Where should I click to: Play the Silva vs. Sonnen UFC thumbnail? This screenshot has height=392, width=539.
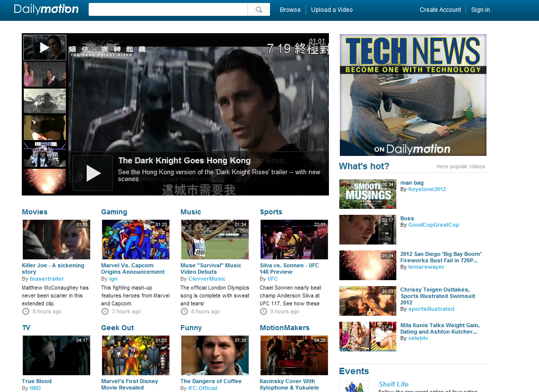coord(294,240)
